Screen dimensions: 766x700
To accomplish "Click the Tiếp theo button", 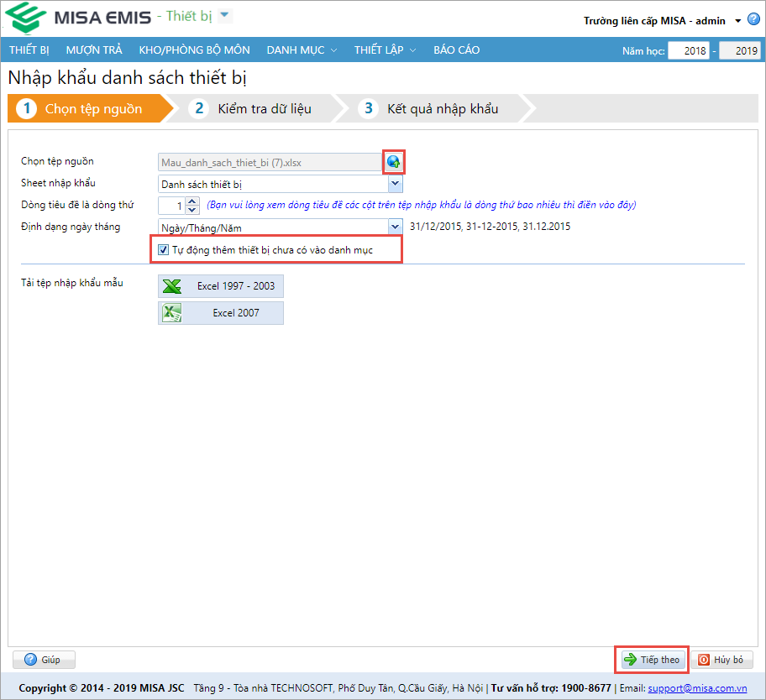I will pos(652,660).
